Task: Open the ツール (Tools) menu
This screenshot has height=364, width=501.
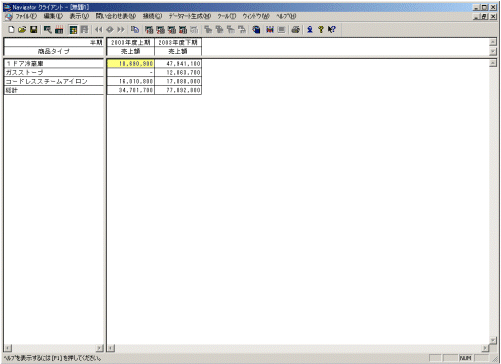Action: click(x=227, y=16)
